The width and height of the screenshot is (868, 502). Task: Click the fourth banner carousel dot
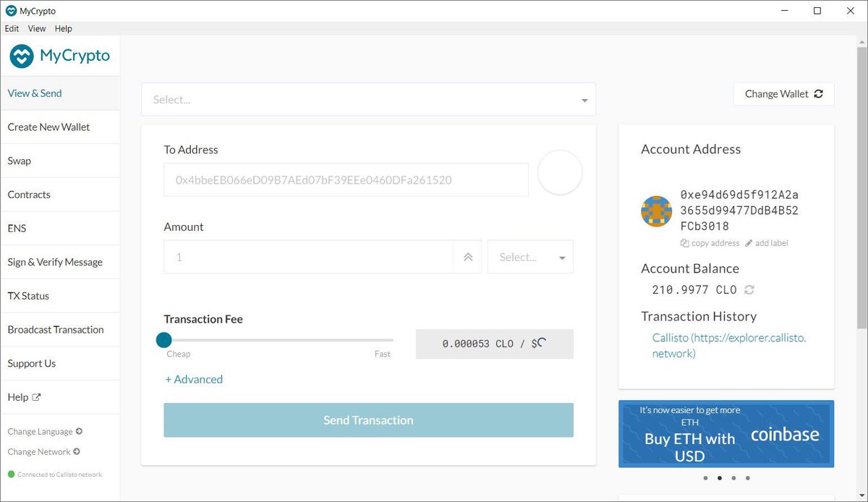coord(747,477)
